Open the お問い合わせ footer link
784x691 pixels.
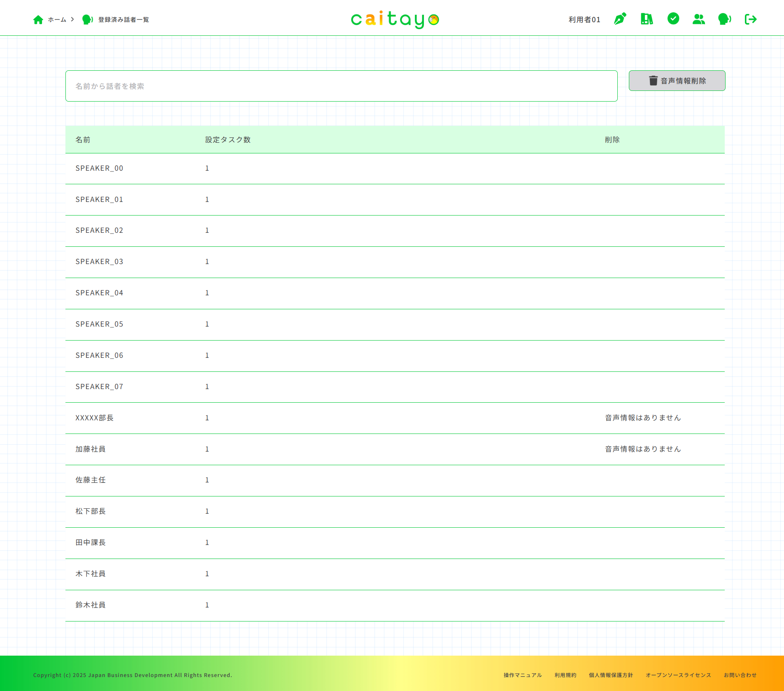(x=740, y=675)
